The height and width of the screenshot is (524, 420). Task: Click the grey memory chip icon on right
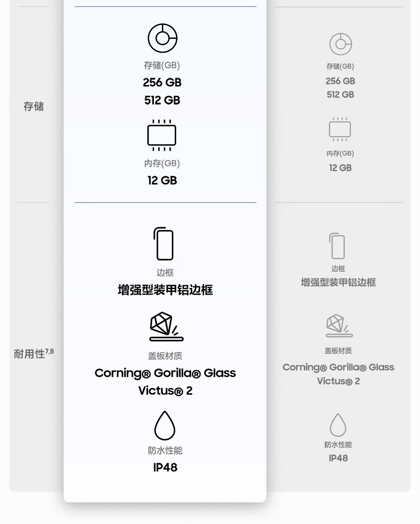pyautogui.click(x=340, y=129)
